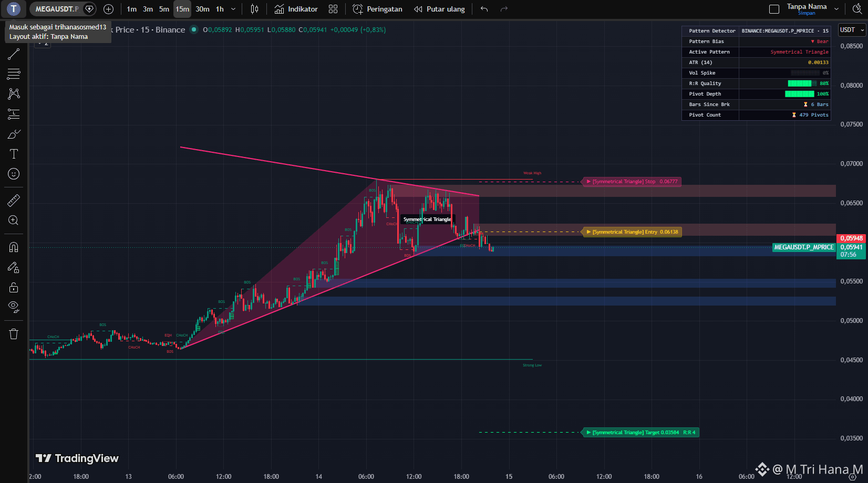Toggle magnet mode for drawings

14,247
